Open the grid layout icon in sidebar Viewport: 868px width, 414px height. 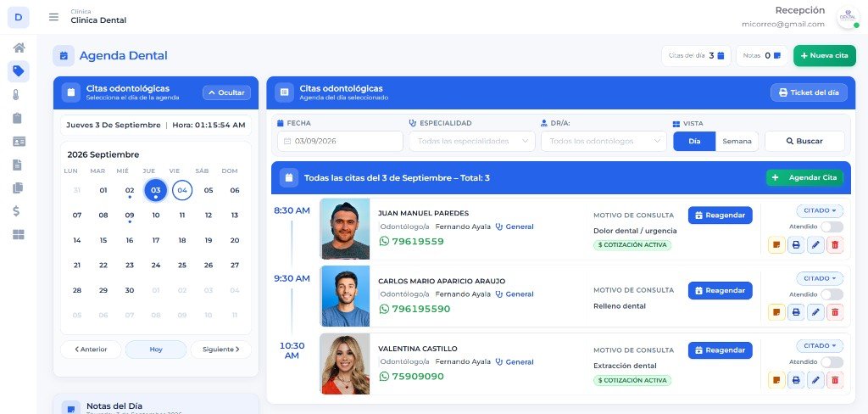(x=19, y=234)
